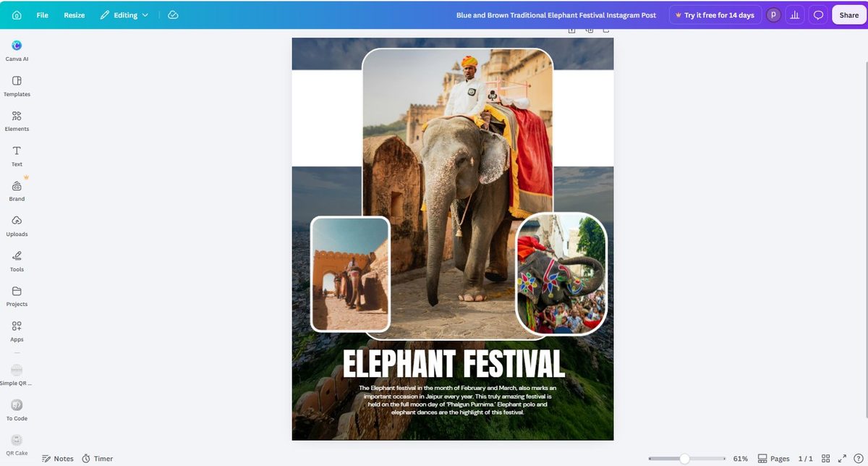Image resolution: width=868 pixels, height=466 pixels.
Task: Open the Resize menu
Action: (75, 14)
